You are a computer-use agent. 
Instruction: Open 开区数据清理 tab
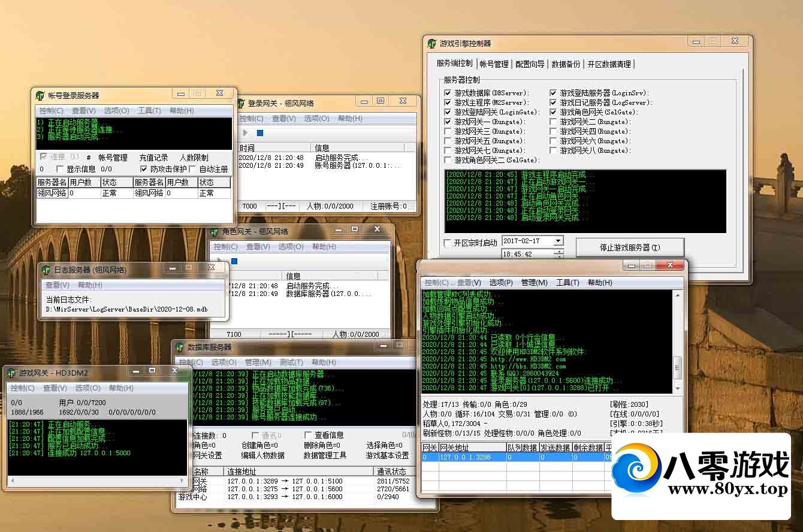(609, 64)
